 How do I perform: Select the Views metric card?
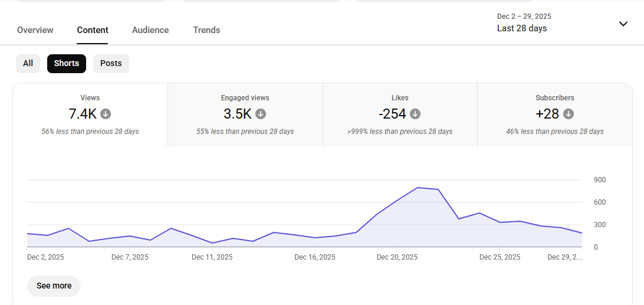click(x=90, y=115)
